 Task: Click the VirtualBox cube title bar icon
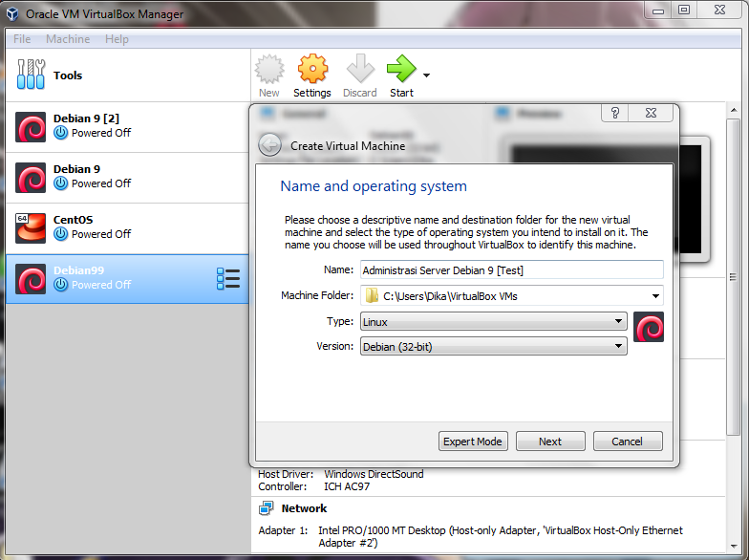click(12, 13)
